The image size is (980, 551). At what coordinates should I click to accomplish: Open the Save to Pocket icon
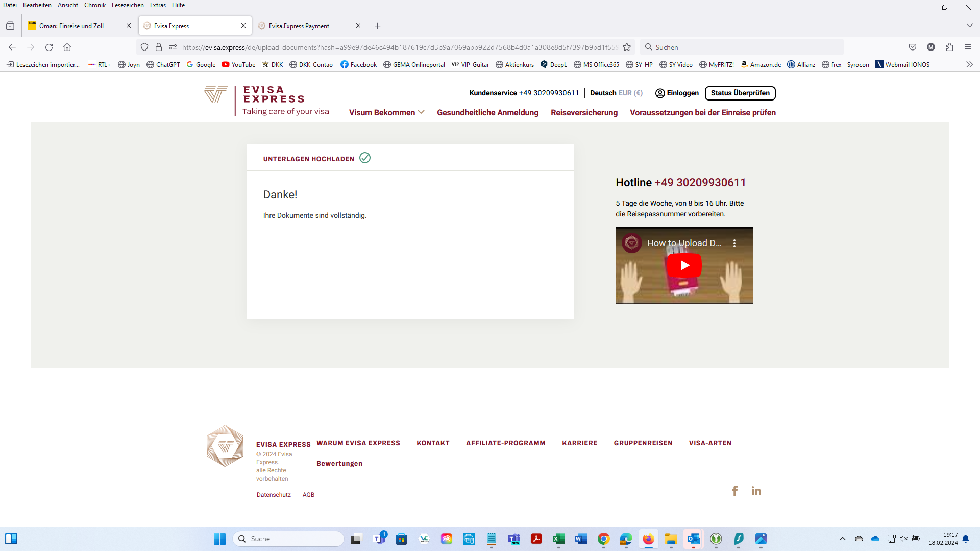pos(913,47)
